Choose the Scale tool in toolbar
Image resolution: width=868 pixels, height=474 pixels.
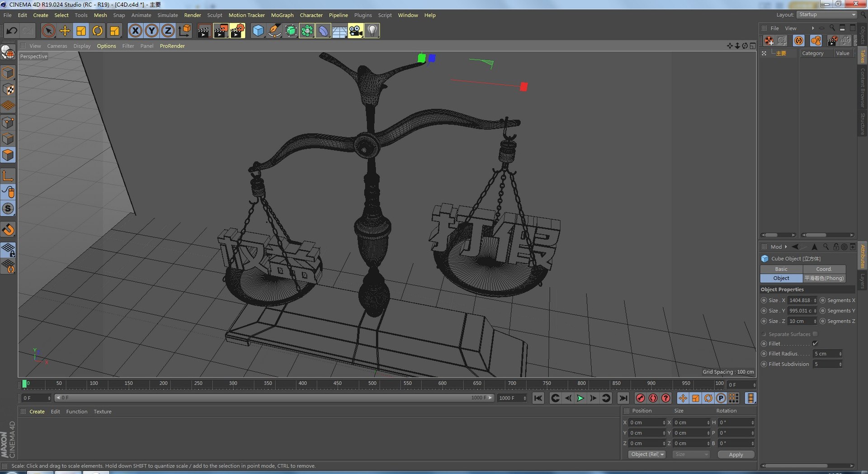click(81, 31)
